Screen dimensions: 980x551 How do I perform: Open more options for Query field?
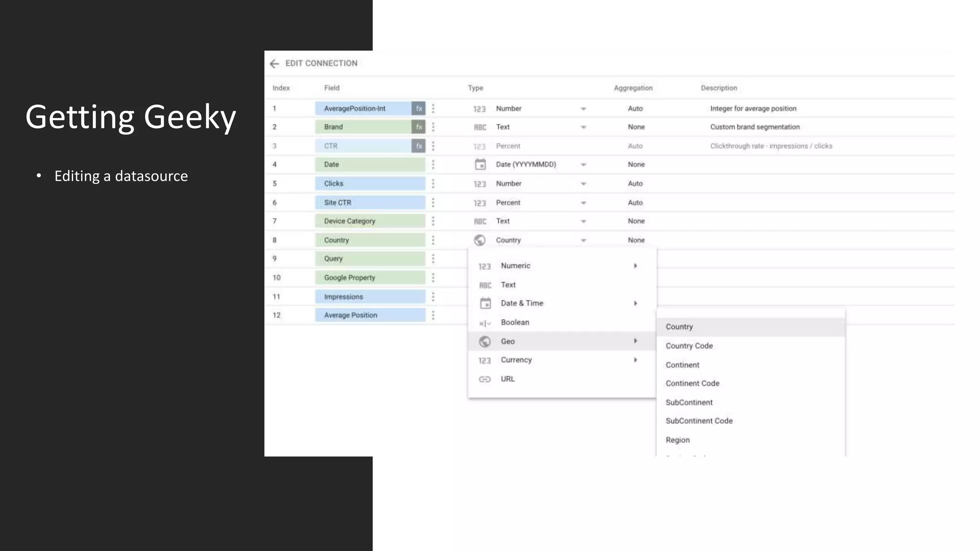tap(433, 259)
